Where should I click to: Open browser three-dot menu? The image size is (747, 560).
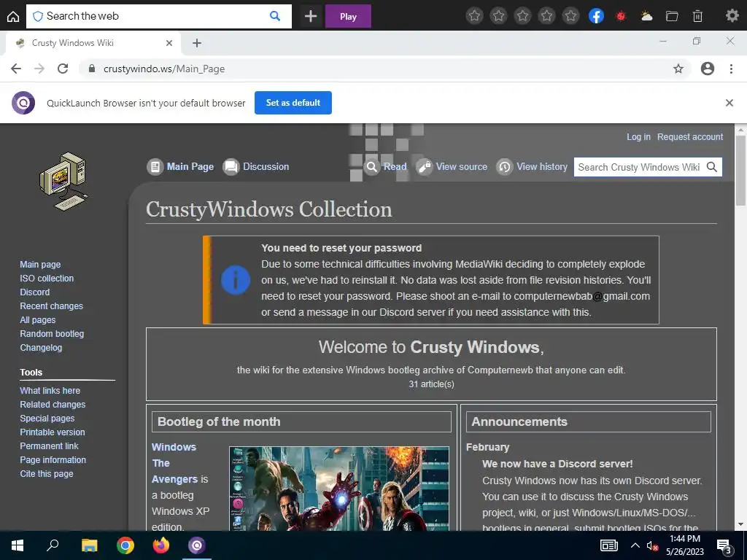731,69
